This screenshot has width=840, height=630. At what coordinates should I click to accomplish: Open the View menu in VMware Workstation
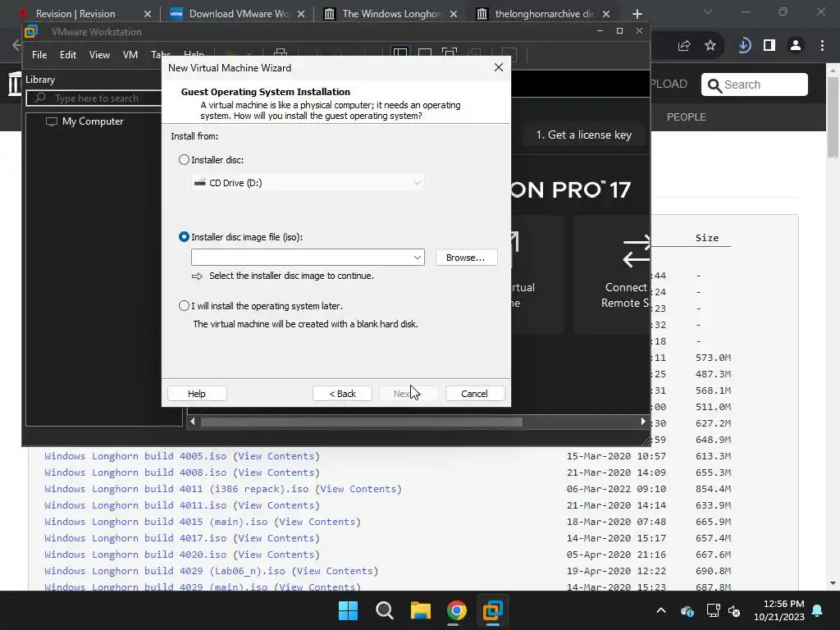coord(99,55)
